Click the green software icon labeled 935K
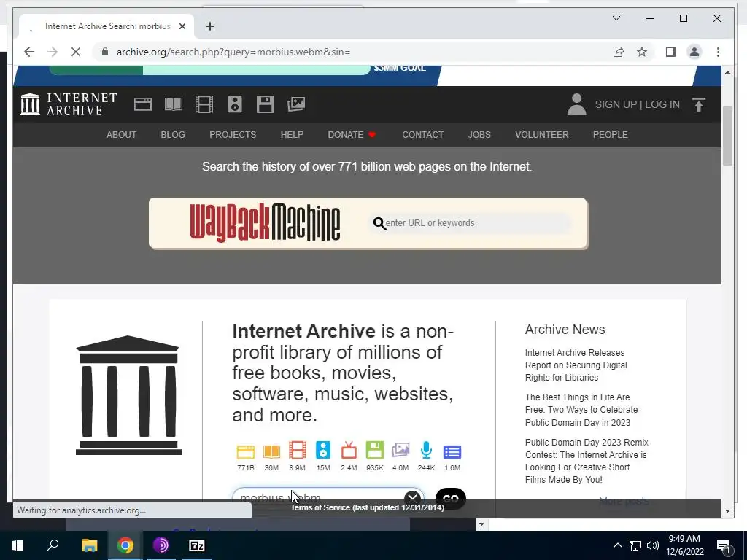 click(375, 451)
